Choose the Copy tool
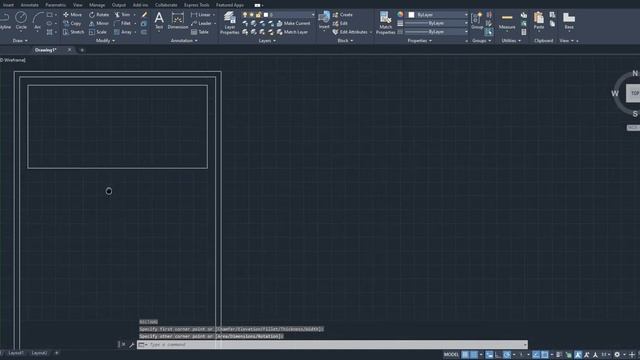The height and width of the screenshot is (360, 640). (x=72, y=23)
